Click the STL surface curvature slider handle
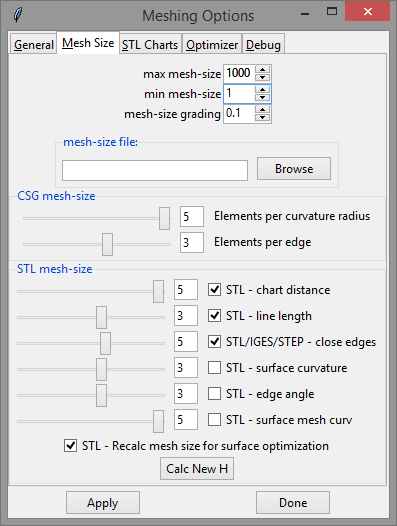 click(x=101, y=369)
